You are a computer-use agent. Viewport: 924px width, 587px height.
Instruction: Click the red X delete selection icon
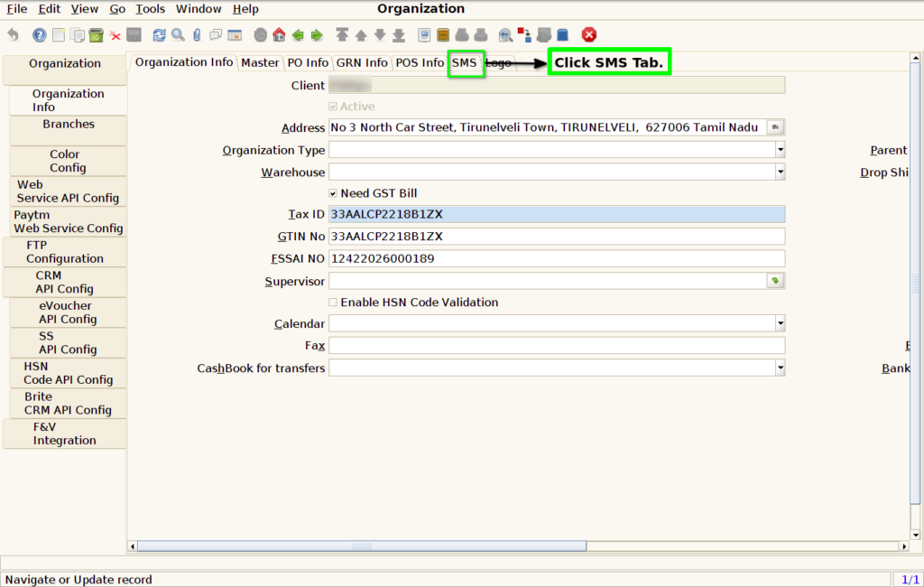[115, 36]
